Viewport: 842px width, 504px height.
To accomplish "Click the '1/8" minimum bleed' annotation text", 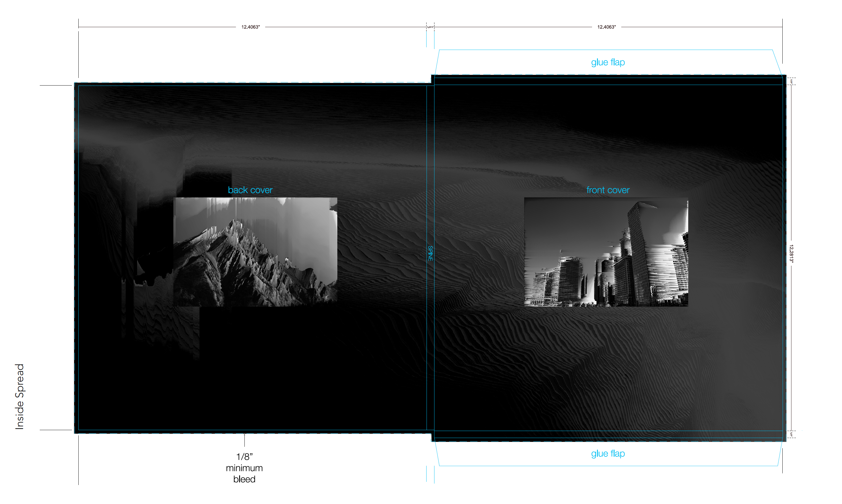I will click(244, 468).
